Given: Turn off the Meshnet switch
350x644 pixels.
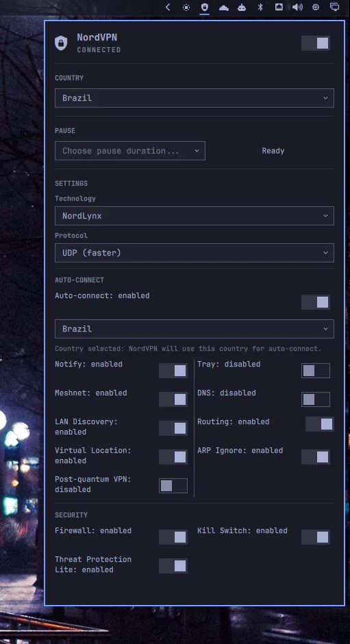Looking at the screenshot, I should 173,399.
